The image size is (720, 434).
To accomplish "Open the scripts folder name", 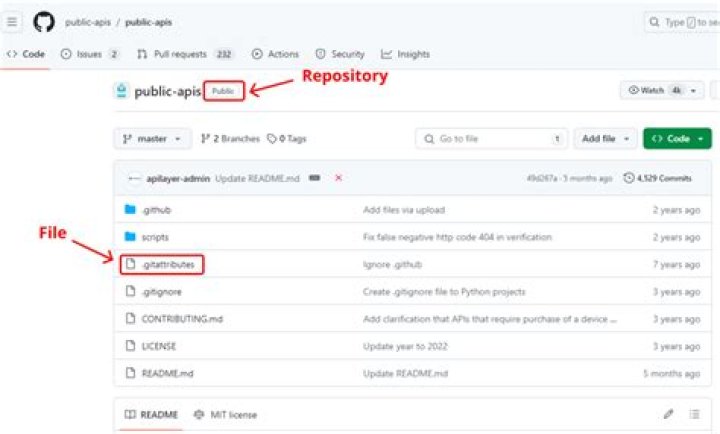I will (155, 237).
